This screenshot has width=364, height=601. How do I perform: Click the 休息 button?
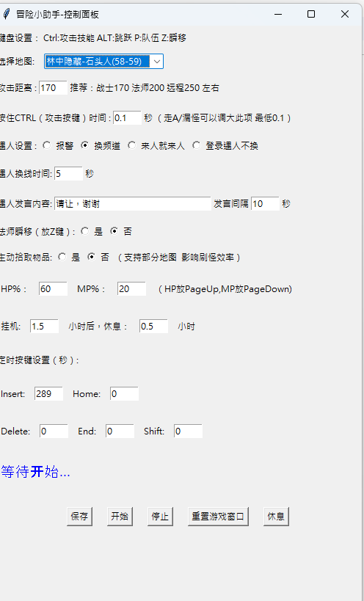[276, 517]
